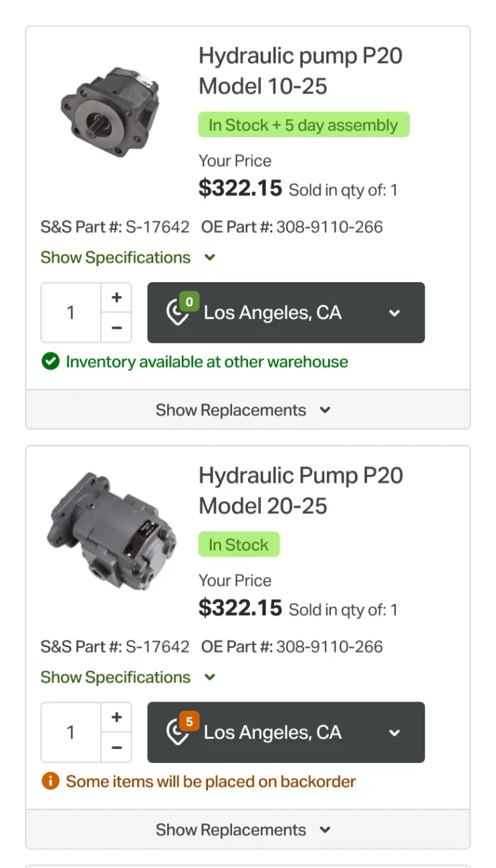Decrease quantity for Model 20-25 pump
Viewport: 496px width, 868px height.
click(116, 748)
